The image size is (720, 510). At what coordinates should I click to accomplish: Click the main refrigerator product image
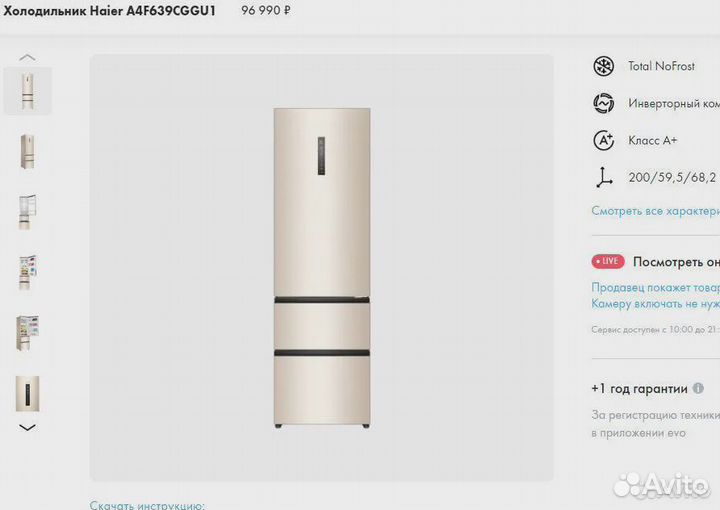[x=322, y=268]
